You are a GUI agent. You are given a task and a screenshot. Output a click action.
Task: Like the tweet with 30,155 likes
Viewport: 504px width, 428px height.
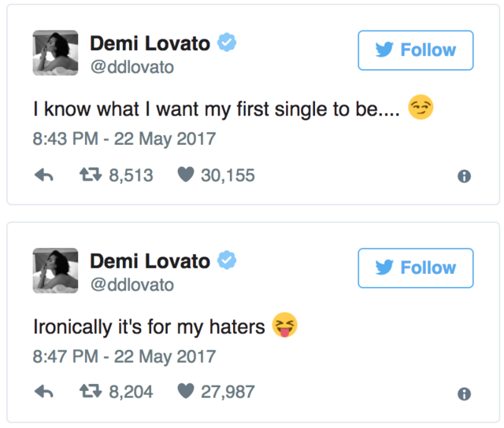186,175
